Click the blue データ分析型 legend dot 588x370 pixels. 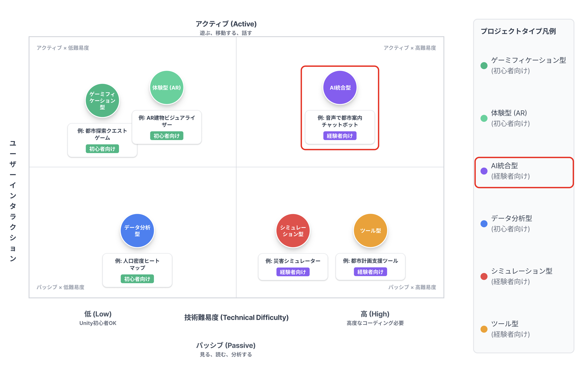[x=484, y=224]
